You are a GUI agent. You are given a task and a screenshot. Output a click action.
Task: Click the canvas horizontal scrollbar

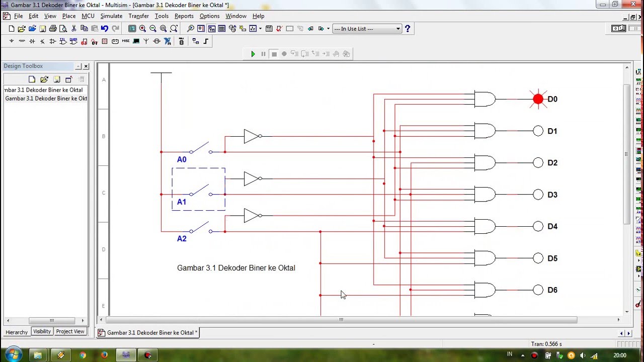click(x=341, y=320)
